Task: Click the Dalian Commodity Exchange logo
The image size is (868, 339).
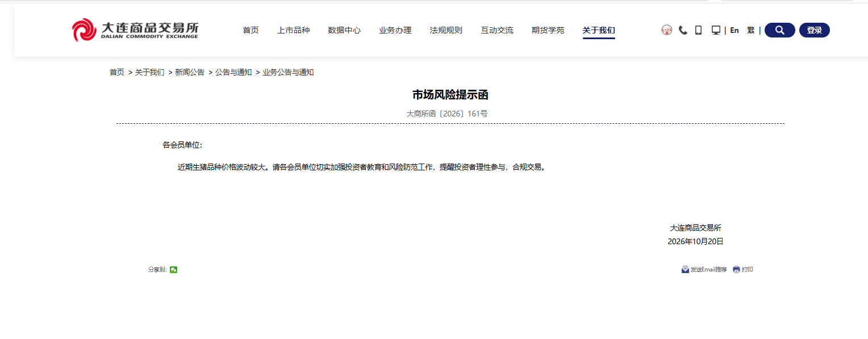Action: click(x=135, y=30)
